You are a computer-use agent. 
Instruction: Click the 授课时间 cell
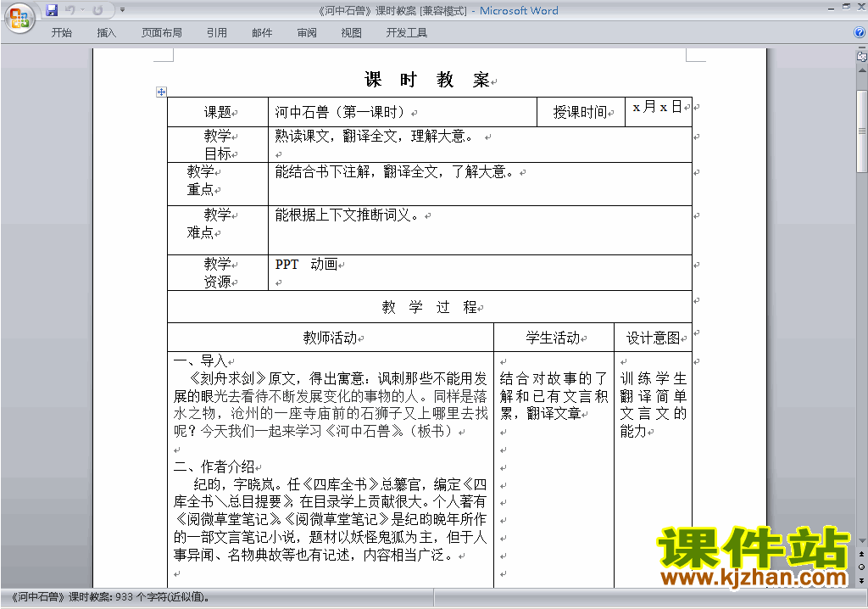[x=580, y=113]
